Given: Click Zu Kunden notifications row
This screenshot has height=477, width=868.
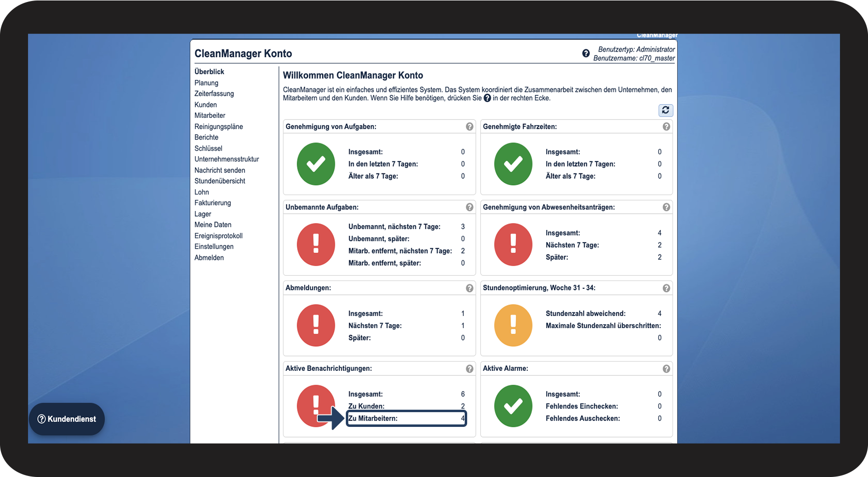Looking at the screenshot, I should click(406, 406).
